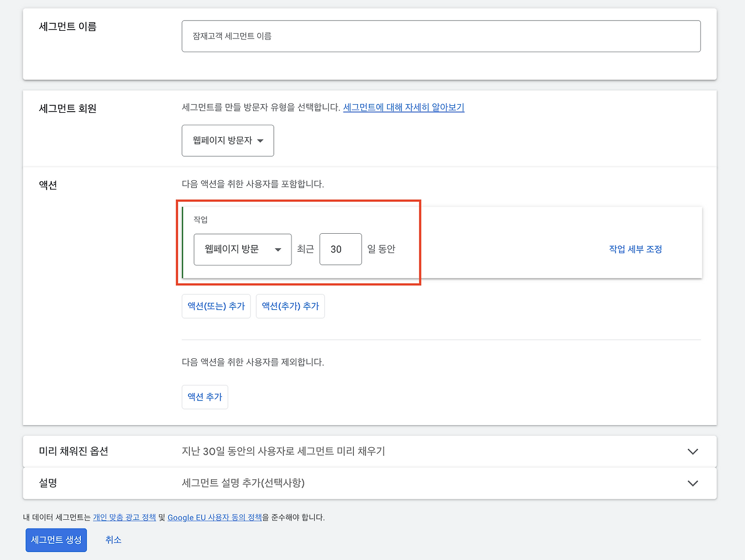The height and width of the screenshot is (560, 745).
Task: Open the 웹페이지 방문 action dropdown
Action: 242,249
